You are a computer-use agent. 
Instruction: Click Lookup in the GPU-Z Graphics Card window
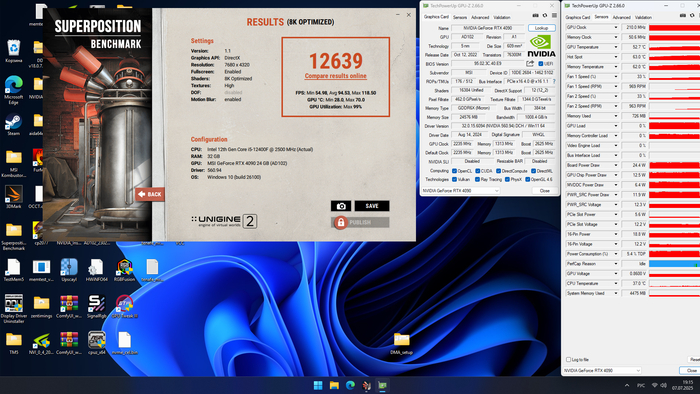[x=542, y=28]
